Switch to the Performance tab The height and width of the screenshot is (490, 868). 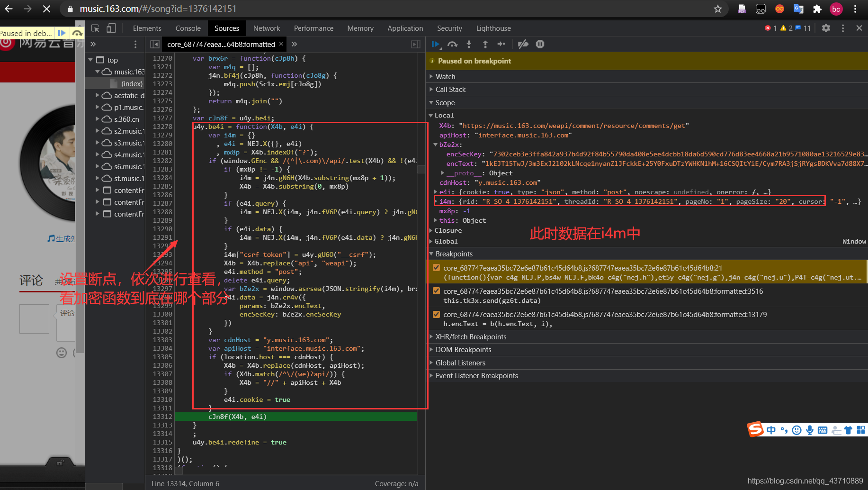(x=313, y=28)
